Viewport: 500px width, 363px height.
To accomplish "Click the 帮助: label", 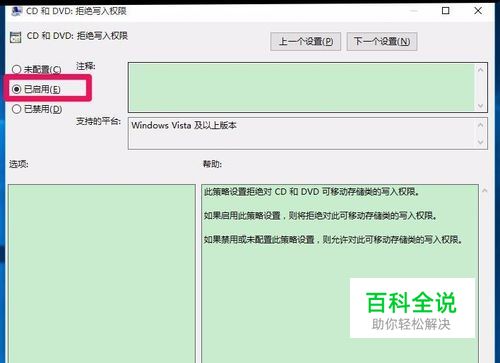I will pos(212,164).
